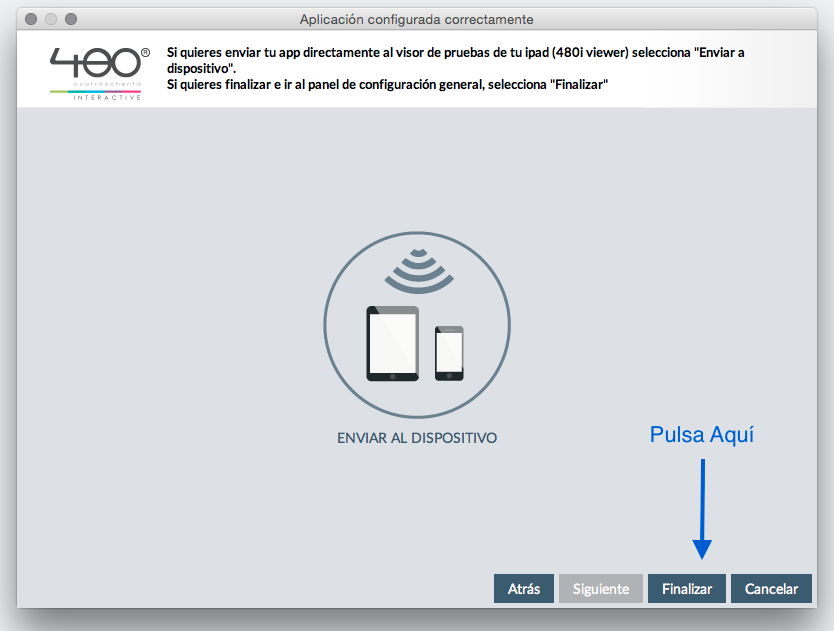Select the ENVIAR AL DISPOSITIVO label

click(x=417, y=438)
